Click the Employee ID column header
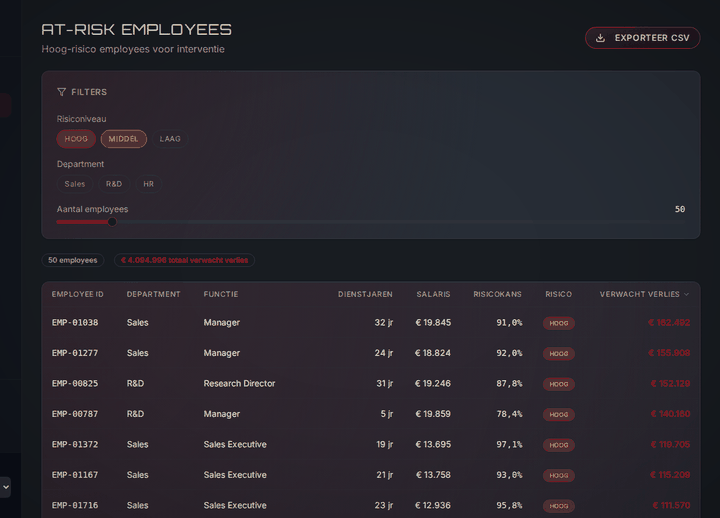The image size is (720, 518). pyautogui.click(x=78, y=294)
